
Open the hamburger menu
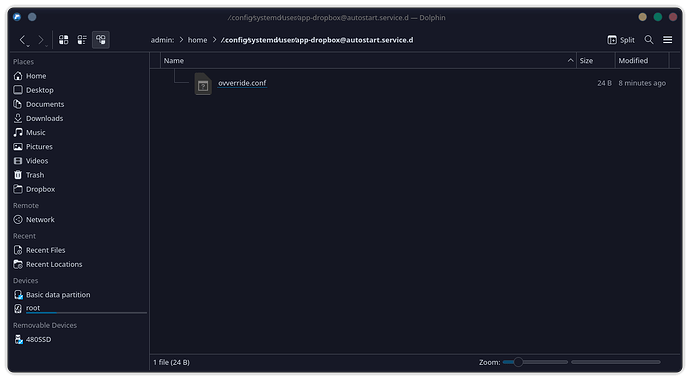668,40
